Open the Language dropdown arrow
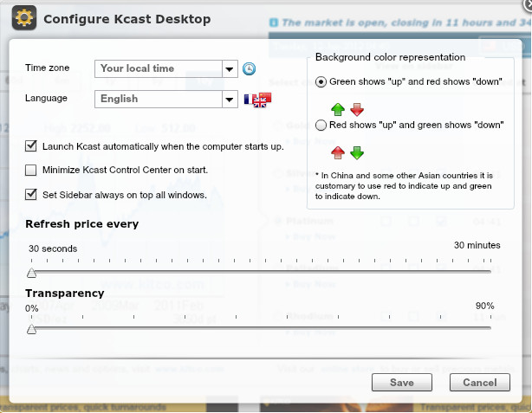Screen dimensions: 532x413 [230, 100]
